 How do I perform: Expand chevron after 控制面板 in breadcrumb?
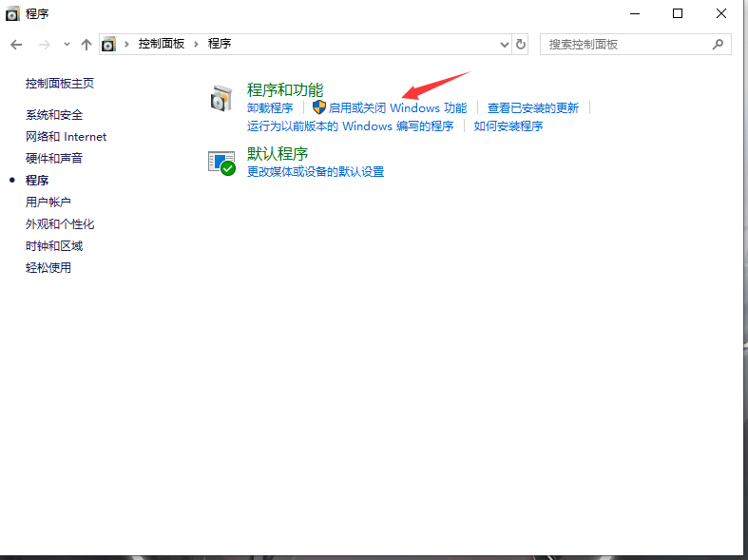(198, 44)
